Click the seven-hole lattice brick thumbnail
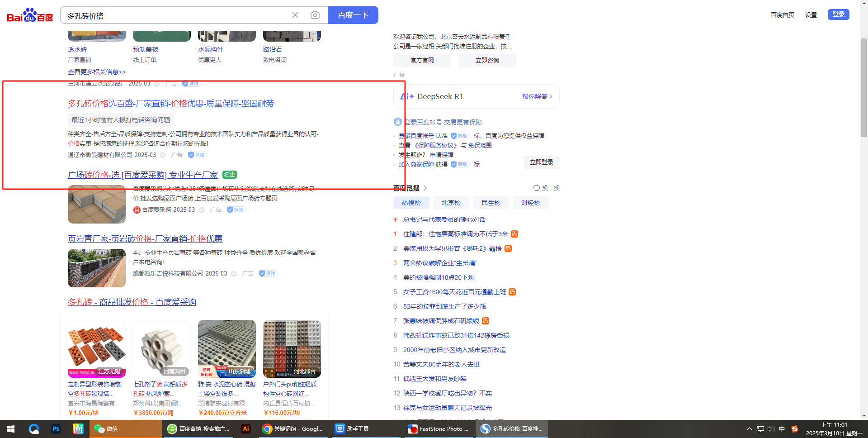This screenshot has width=868, height=438. click(162, 348)
